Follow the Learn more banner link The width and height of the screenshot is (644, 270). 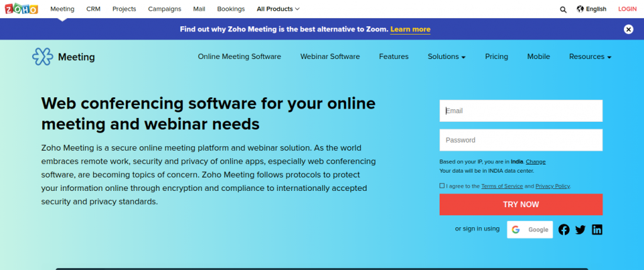click(x=410, y=29)
